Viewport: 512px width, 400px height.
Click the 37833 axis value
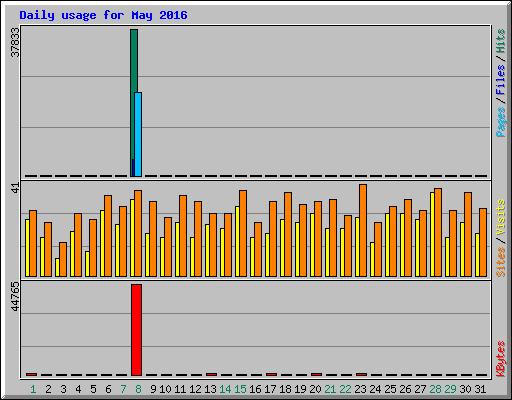coord(15,42)
